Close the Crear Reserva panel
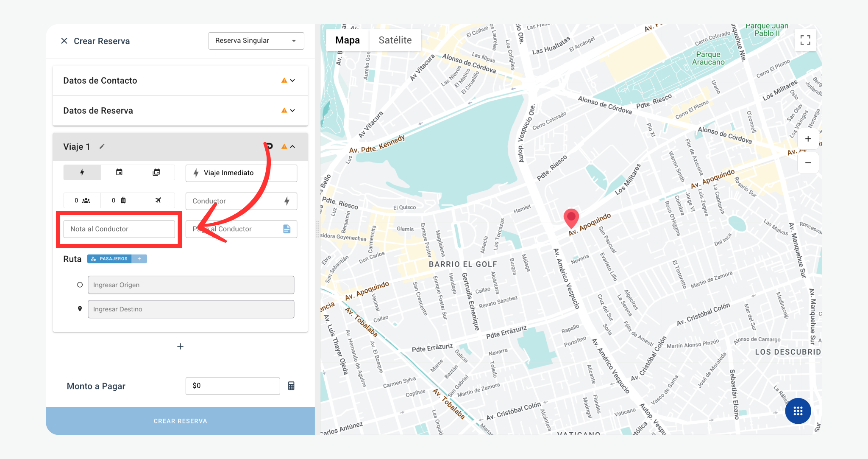Image resolution: width=868 pixels, height=459 pixels. pos(64,41)
